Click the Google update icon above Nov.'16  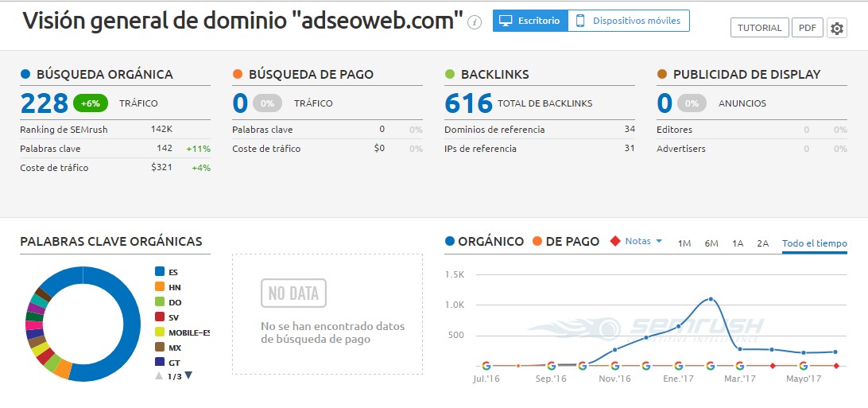point(614,366)
